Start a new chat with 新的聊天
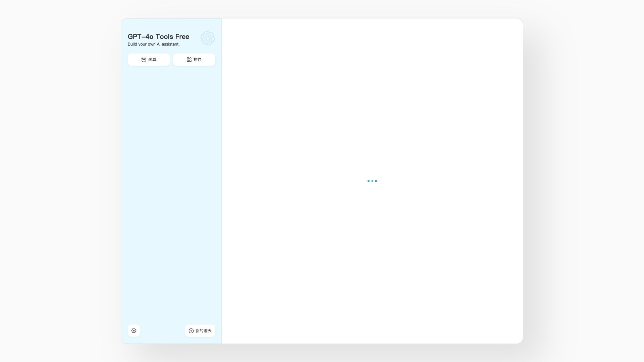The height and width of the screenshot is (362, 644). (200, 331)
